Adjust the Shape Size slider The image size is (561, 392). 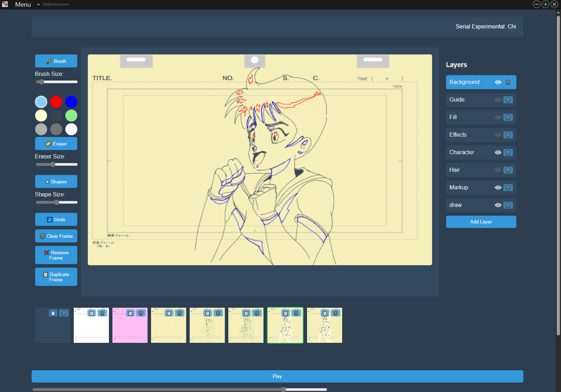coord(57,202)
